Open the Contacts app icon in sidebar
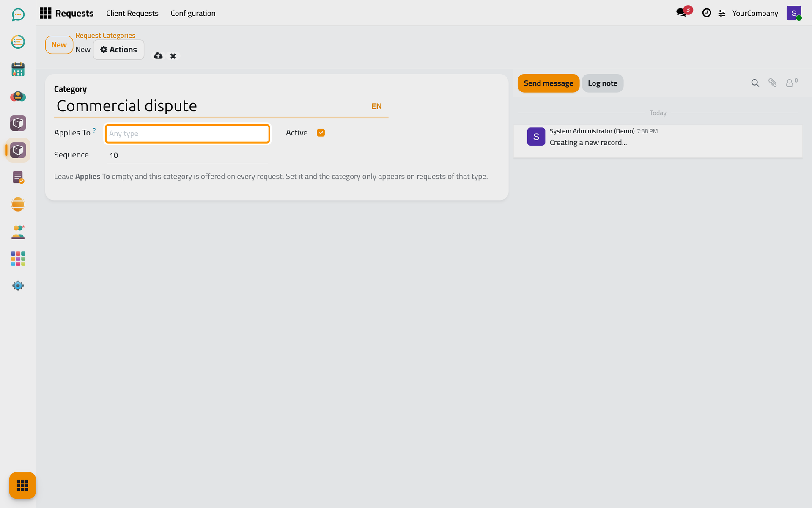Viewport: 812px width, 508px height. pos(18,96)
